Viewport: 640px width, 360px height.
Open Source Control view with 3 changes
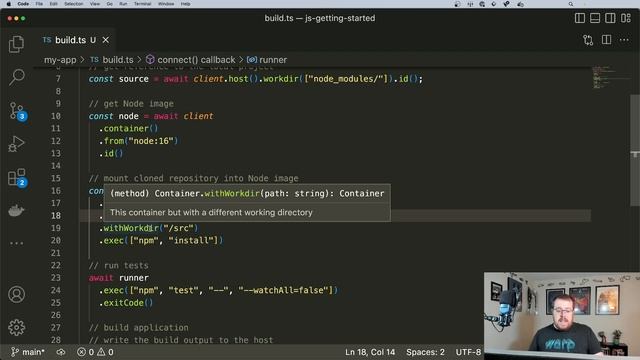17,111
